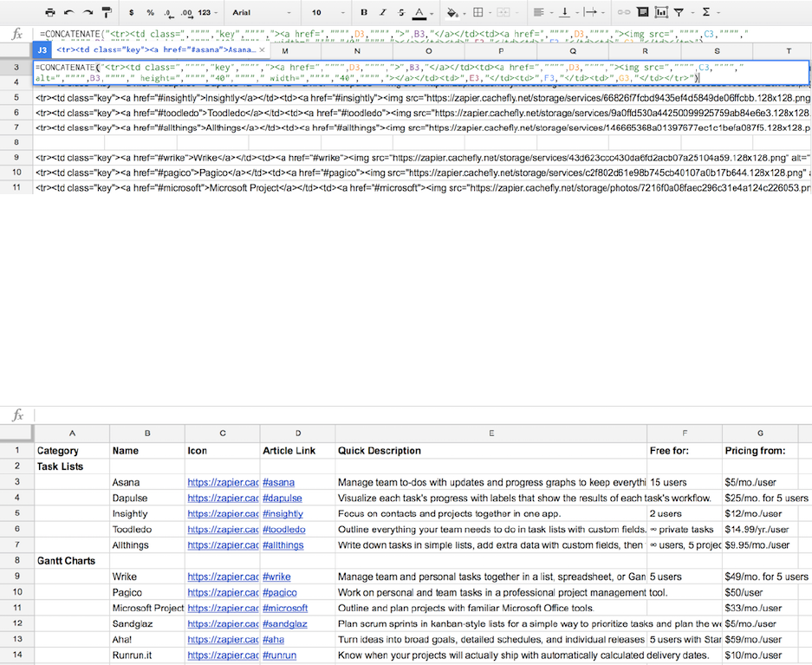Select the $14.99/yr./user pricing cell

760,530
